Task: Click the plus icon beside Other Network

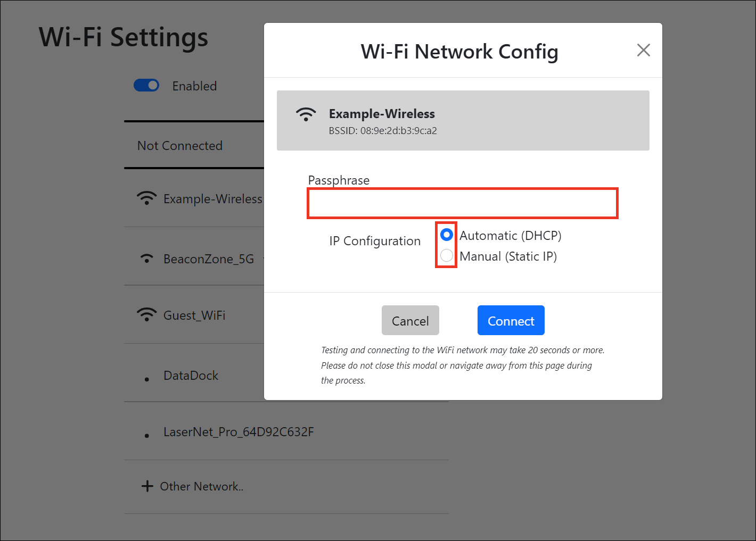Action: point(147,486)
